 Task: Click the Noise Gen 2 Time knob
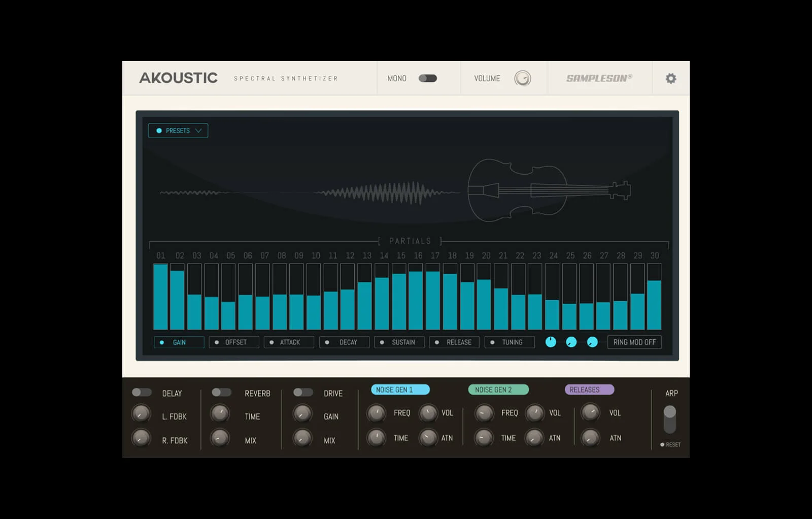pyautogui.click(x=484, y=437)
